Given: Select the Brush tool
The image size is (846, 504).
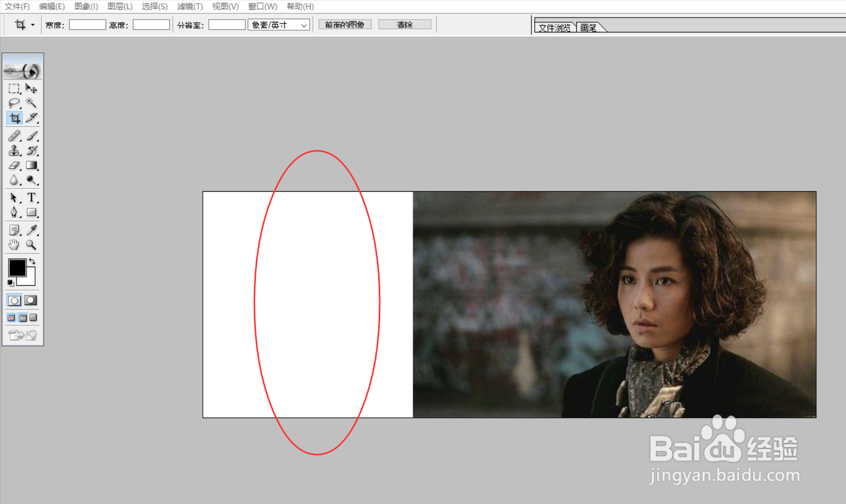Looking at the screenshot, I should click(x=31, y=136).
